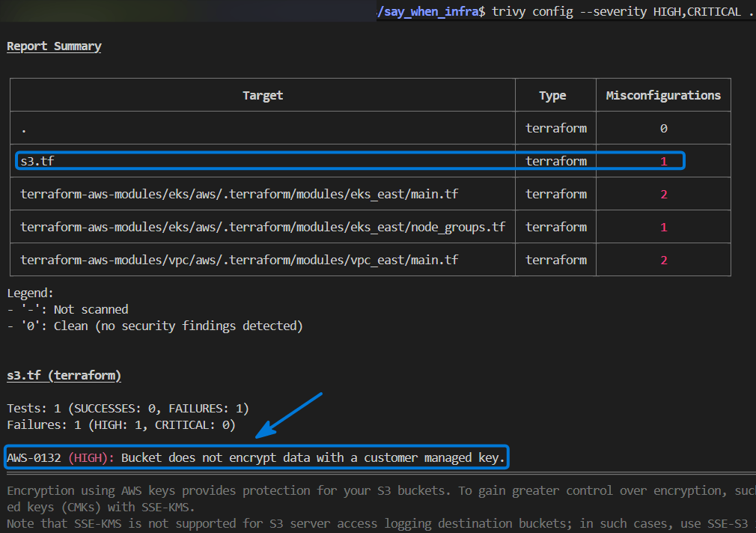Click the 's3.tf (terraform)' section heading

[x=64, y=375]
